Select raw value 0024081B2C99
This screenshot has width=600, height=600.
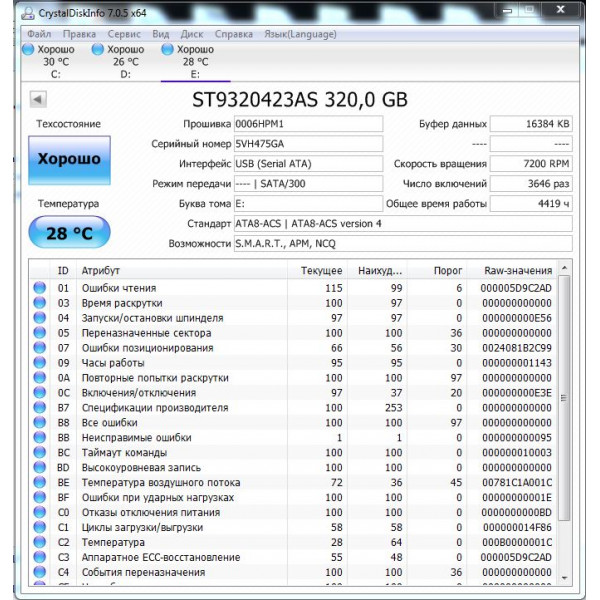[x=517, y=348]
